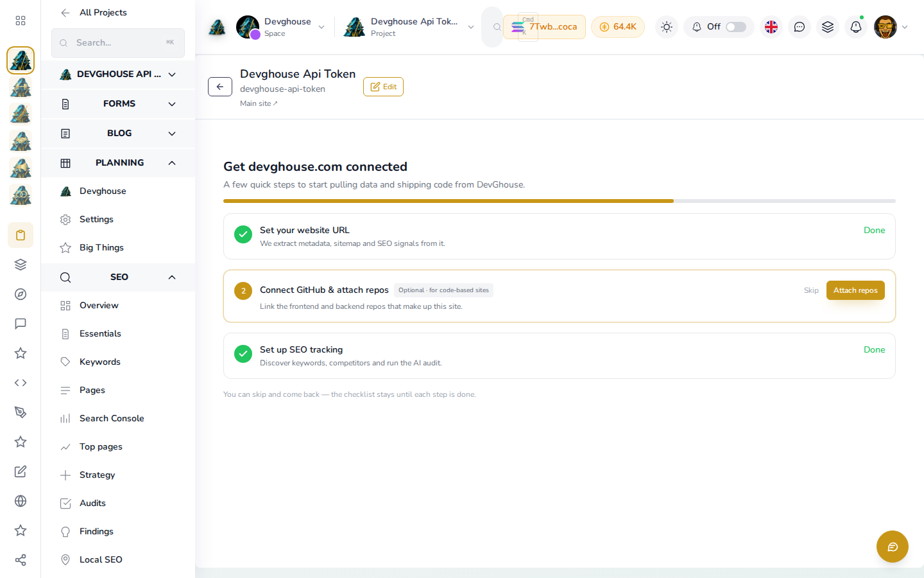Click the 7Twb...coca wallet chip
The image size is (924, 578).
[544, 27]
